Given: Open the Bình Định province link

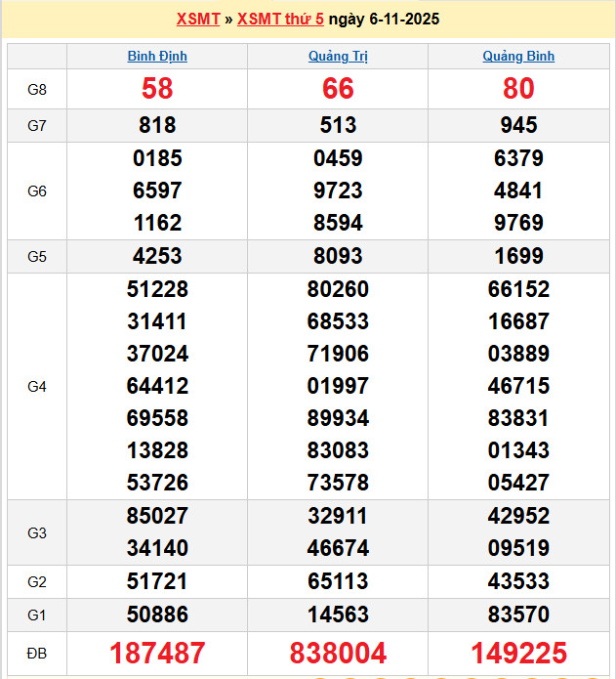Looking at the screenshot, I should (157, 57).
